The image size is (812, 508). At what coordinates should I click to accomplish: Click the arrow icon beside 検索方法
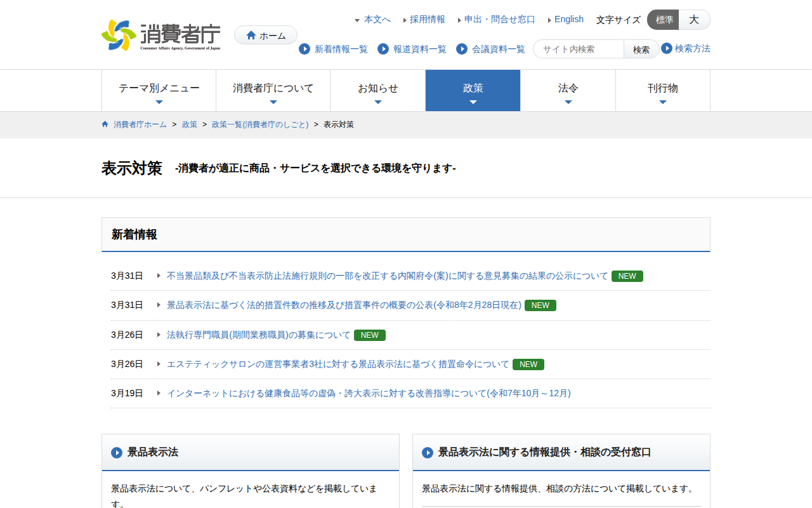pyautogui.click(x=667, y=48)
